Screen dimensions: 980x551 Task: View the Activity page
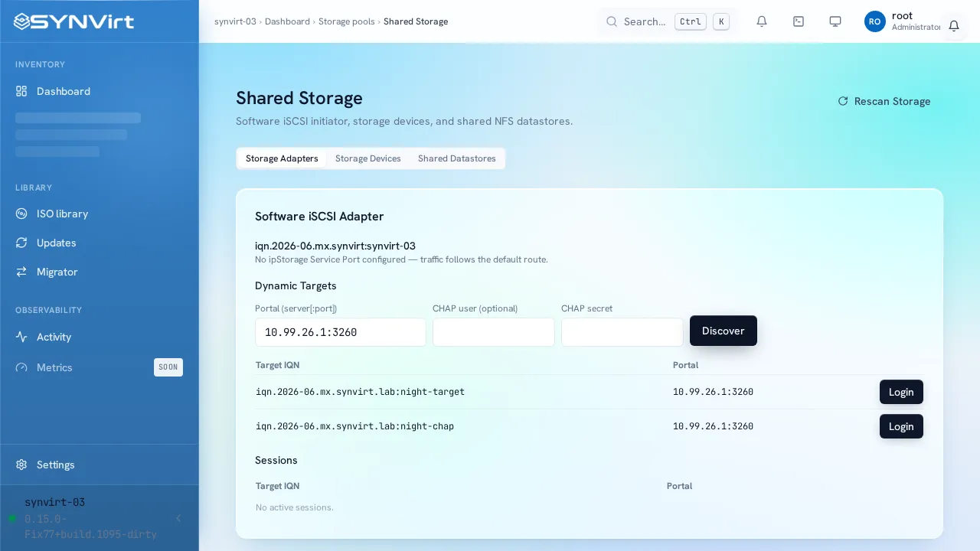tap(100, 337)
